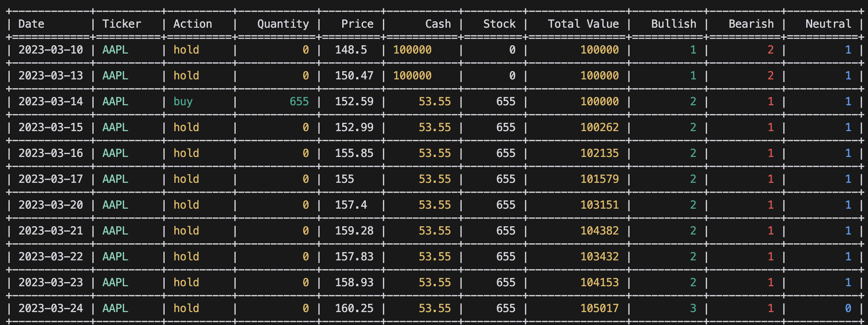Image resolution: width=868 pixels, height=325 pixels.
Task: Select the Bullish column header
Action: pyautogui.click(x=673, y=24)
